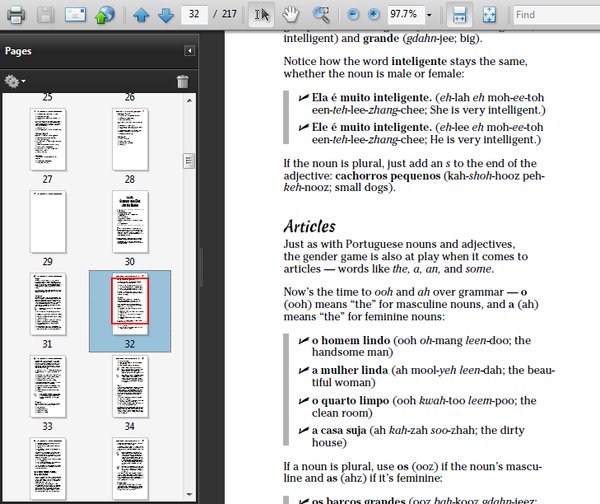600x504 pixels.
Task: Activate the text Select tool
Action: click(x=260, y=15)
